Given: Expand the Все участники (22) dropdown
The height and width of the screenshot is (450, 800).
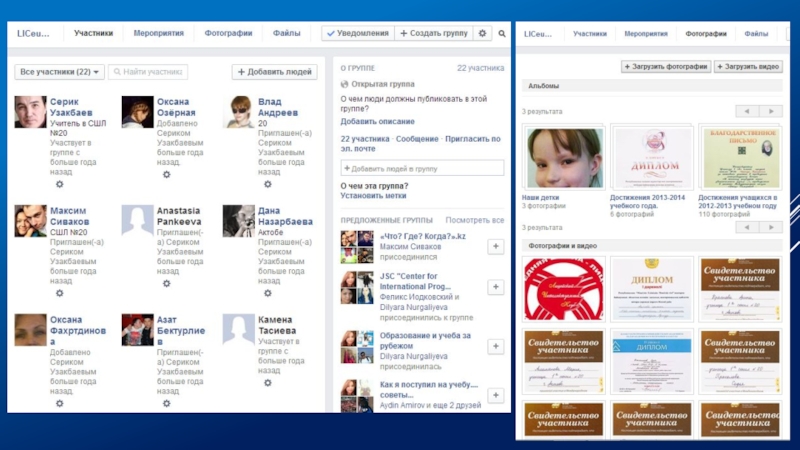Looking at the screenshot, I should point(59,72).
